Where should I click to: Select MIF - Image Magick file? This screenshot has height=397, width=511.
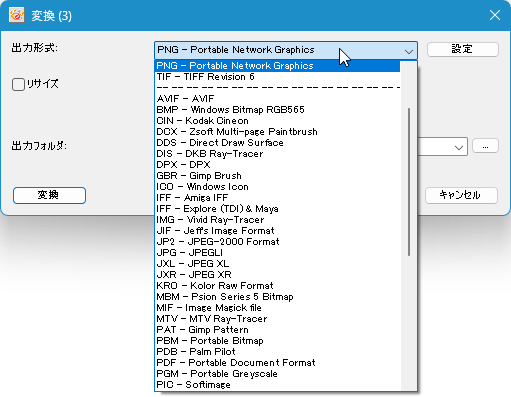click(278, 308)
